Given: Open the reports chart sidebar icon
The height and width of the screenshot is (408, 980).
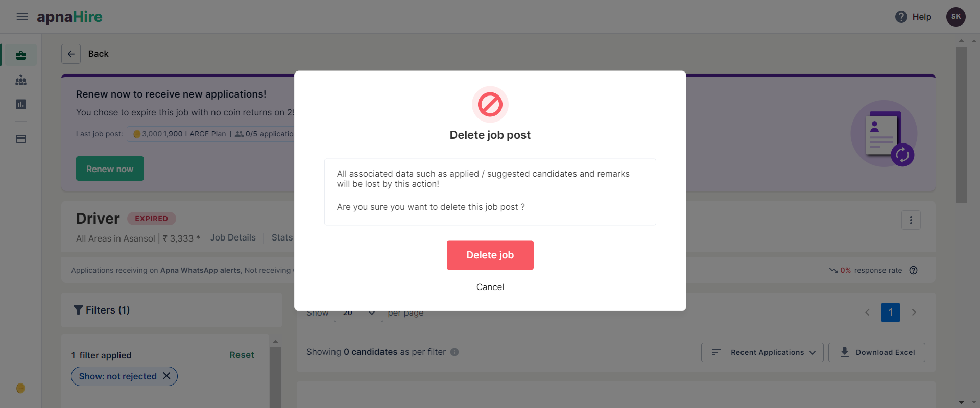Looking at the screenshot, I should coord(21,104).
